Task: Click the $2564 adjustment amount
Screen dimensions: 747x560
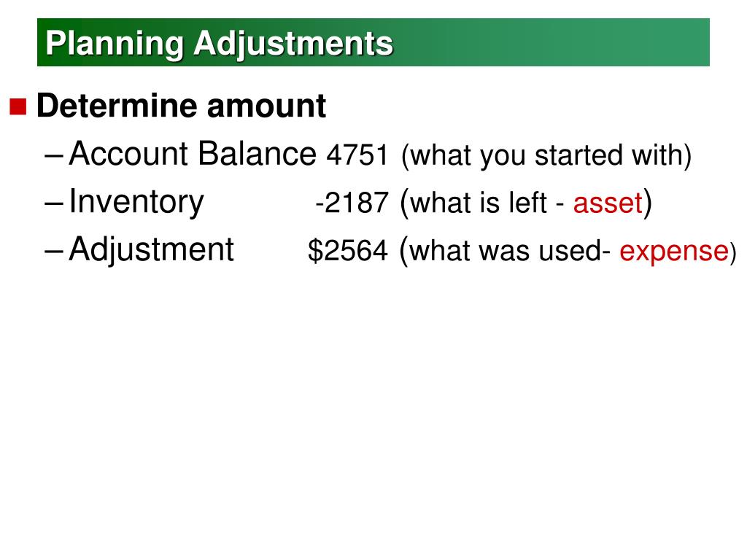Action: point(348,251)
